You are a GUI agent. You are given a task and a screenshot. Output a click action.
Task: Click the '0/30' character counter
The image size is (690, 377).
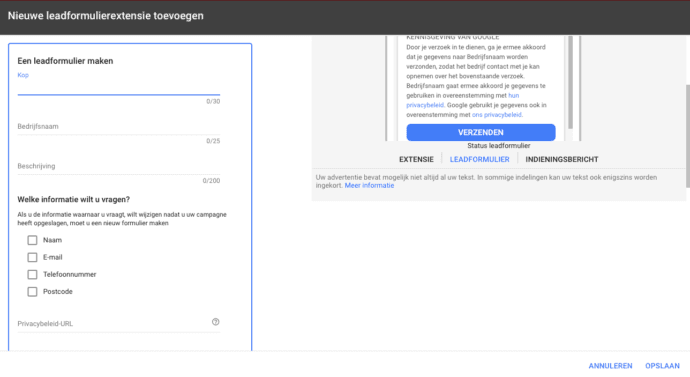click(x=213, y=102)
